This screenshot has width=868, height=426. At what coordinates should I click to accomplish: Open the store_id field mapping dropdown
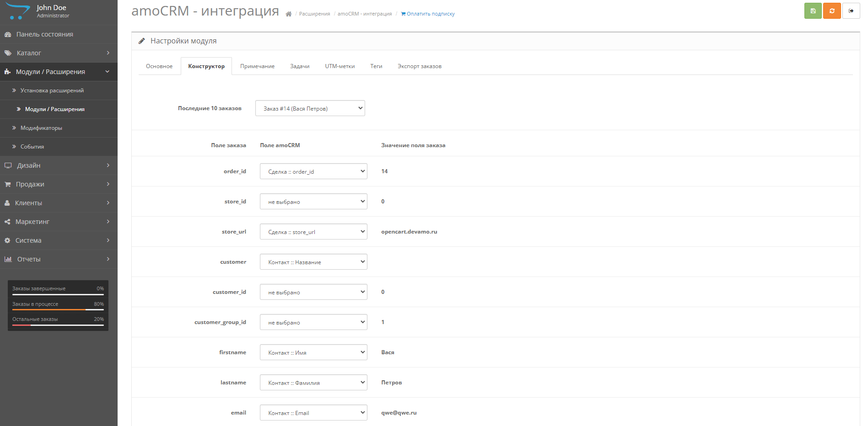[x=313, y=202]
